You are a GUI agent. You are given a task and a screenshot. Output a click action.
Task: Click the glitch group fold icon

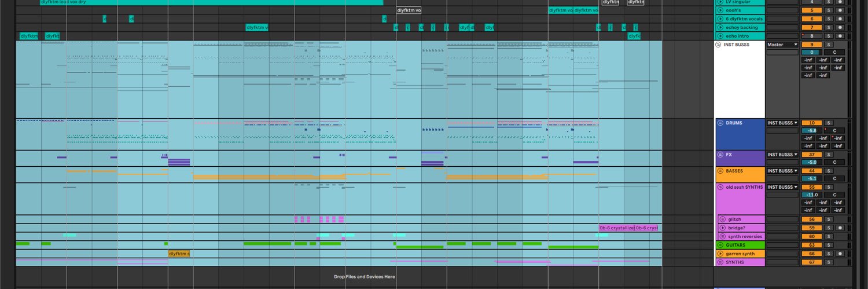pos(722,219)
